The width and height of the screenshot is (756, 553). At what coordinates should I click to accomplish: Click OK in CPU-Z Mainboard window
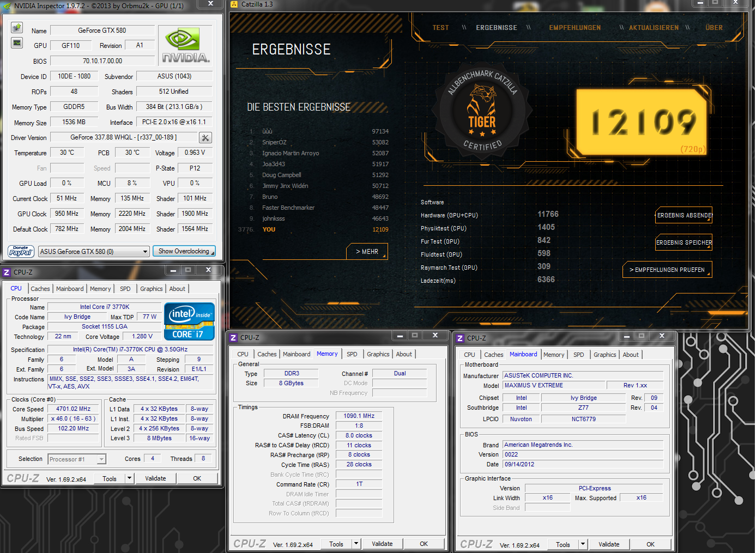(651, 544)
